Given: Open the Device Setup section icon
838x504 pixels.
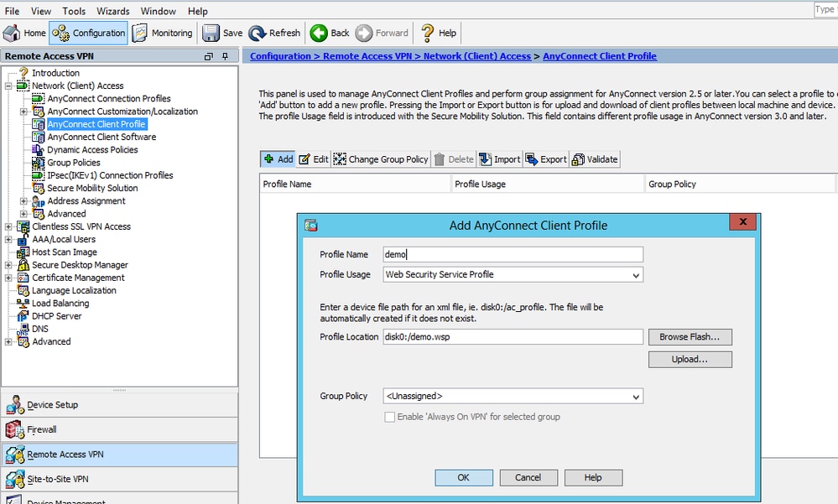Looking at the screenshot, I should point(15,405).
